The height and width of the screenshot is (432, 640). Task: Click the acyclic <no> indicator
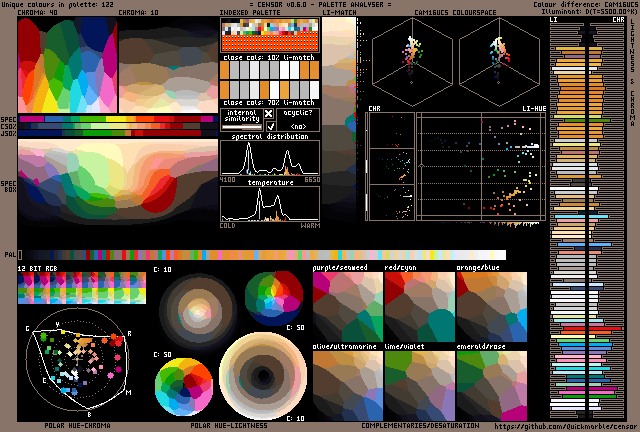click(x=298, y=127)
